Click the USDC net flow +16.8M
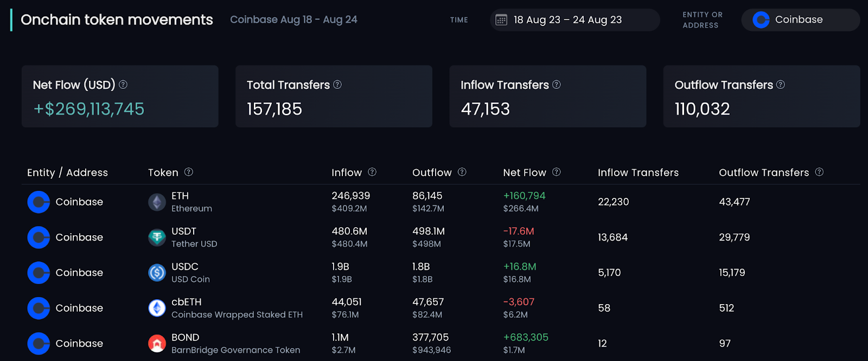 pos(520,266)
